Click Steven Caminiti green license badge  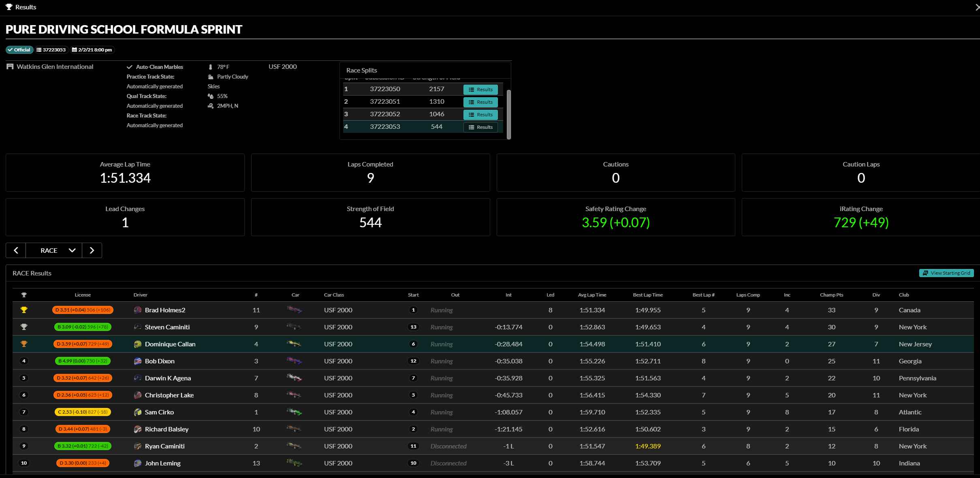pyautogui.click(x=83, y=327)
